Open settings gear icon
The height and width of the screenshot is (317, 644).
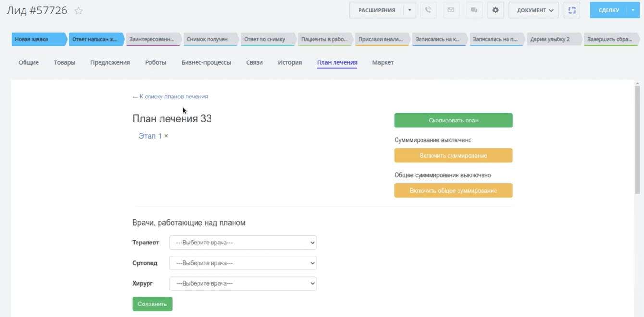click(x=495, y=10)
